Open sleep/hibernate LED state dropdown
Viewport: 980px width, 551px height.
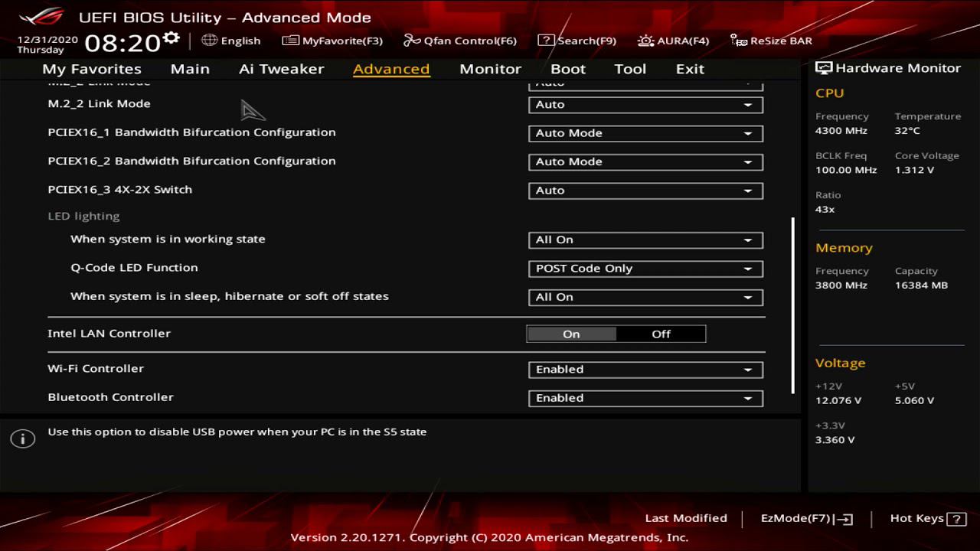click(645, 298)
